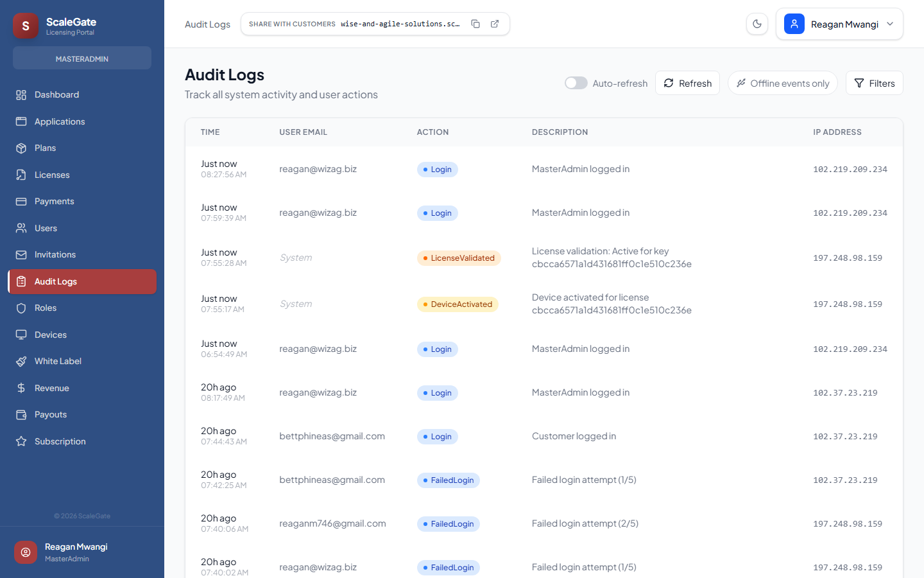Click the Users people icon in sidebar

click(x=21, y=228)
